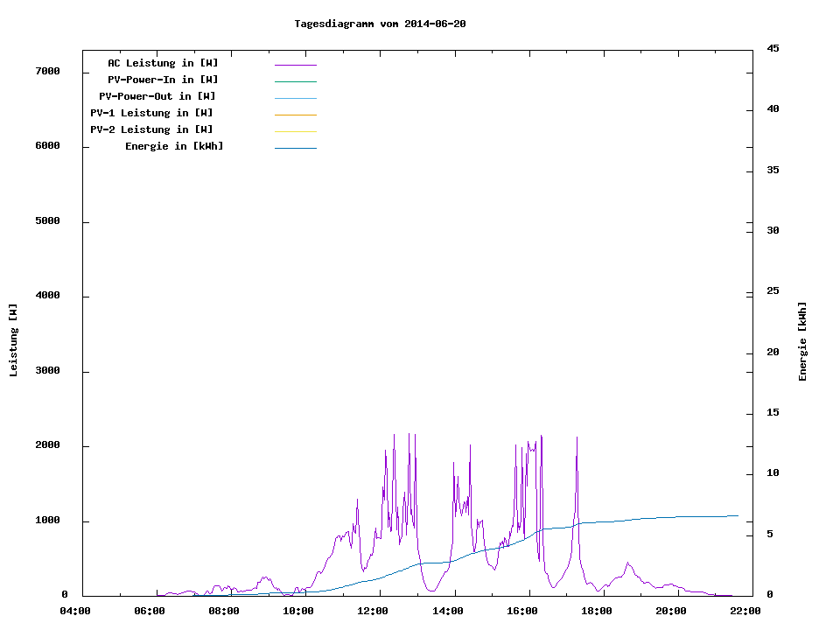The width and height of the screenshot is (840, 630).
Task: Select the PV-2 Leistung in [W] legend label
Action: [x=151, y=129]
